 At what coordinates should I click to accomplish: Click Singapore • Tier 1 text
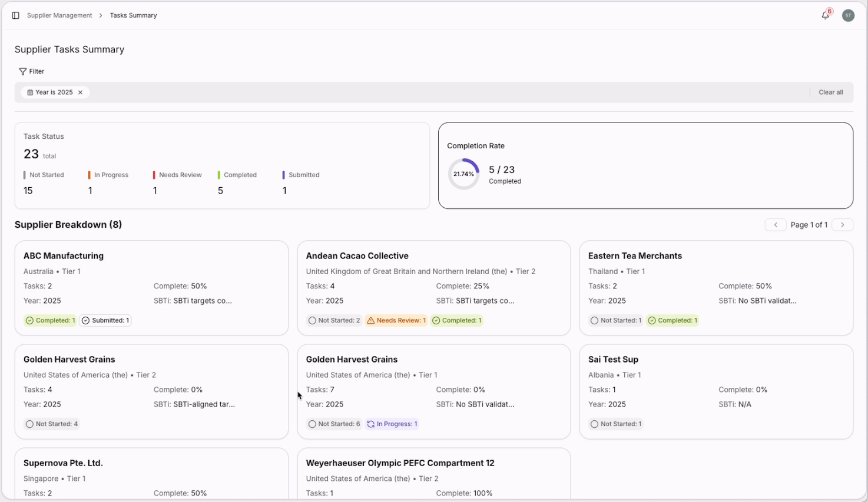click(x=55, y=478)
